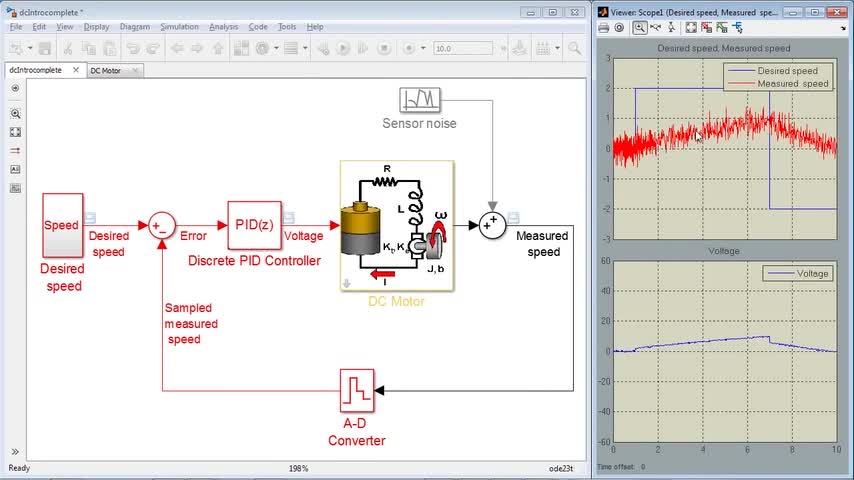854x480 pixels.
Task: Click the Build Model toolbar icon
Action: click(x=520, y=48)
